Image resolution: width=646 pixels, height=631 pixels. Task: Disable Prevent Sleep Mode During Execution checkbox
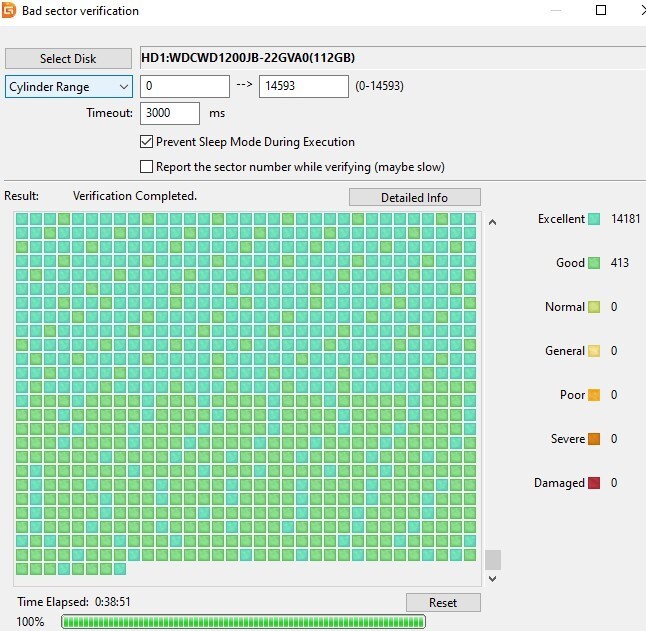point(146,142)
